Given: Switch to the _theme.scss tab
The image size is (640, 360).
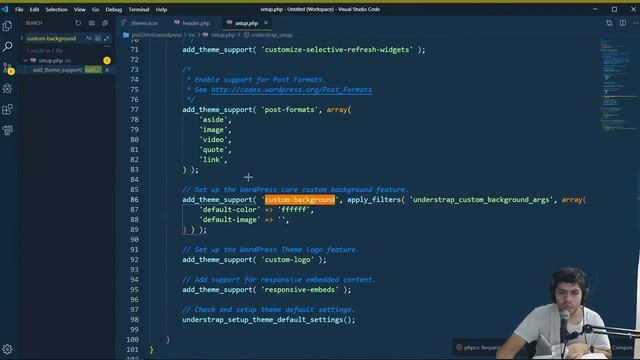Looking at the screenshot, I should point(142,23).
